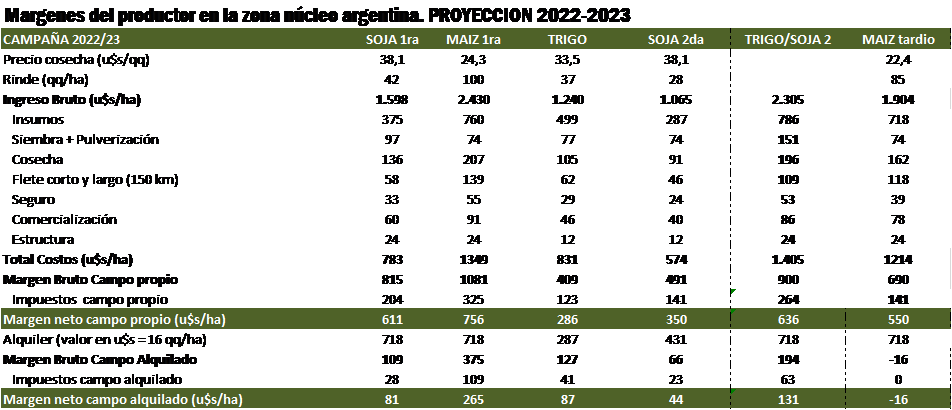
Task: Click the negative -16 MAIZ tardio cell
Action: click(x=898, y=400)
